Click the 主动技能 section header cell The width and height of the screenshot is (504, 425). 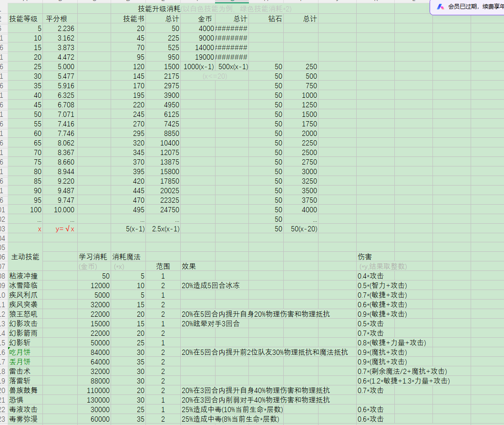pos(25,257)
